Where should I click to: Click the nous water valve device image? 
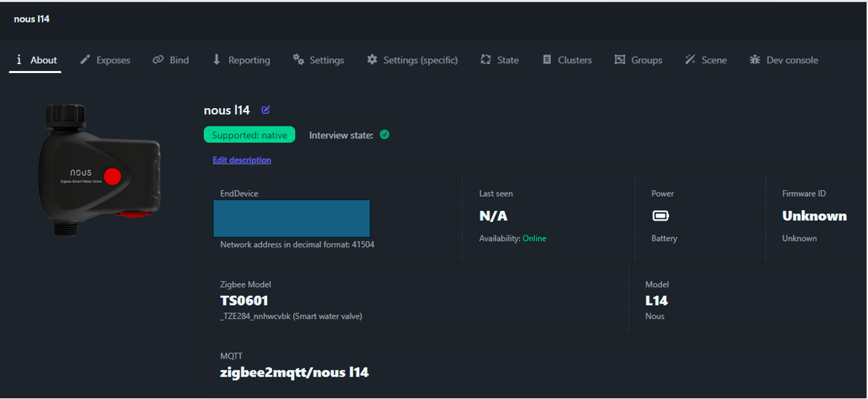coord(99,170)
